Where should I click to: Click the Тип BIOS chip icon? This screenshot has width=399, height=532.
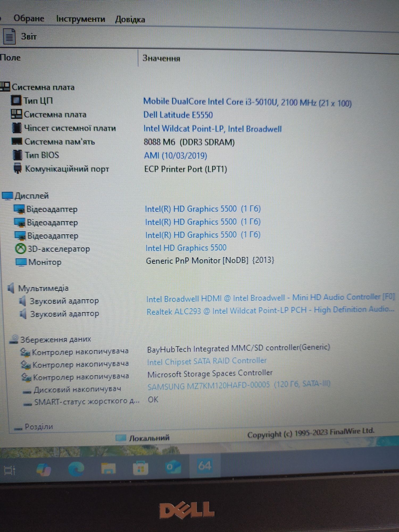click(18, 155)
